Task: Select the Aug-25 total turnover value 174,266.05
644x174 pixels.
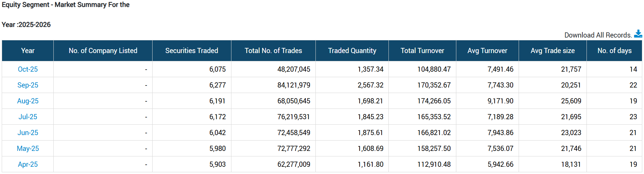Action: click(x=434, y=101)
